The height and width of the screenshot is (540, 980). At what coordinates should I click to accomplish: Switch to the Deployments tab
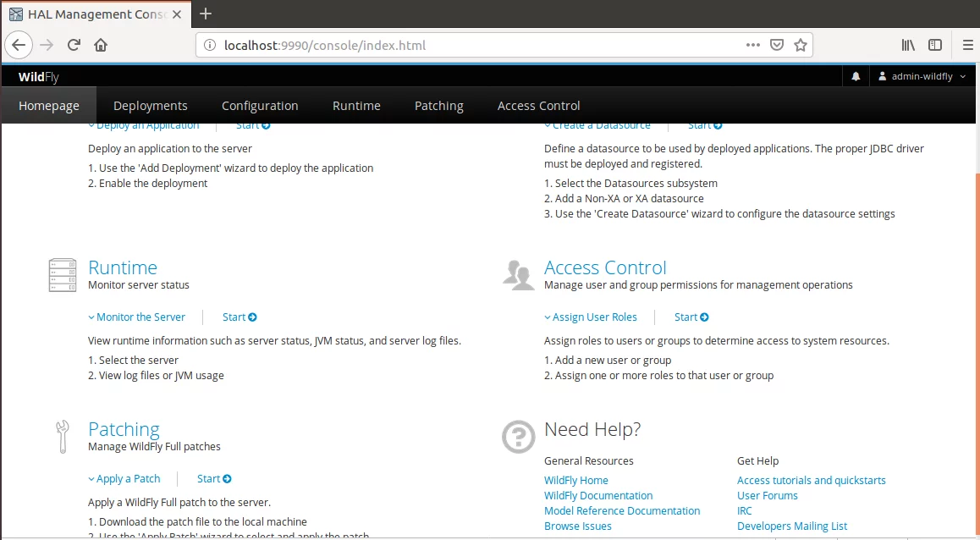151,106
